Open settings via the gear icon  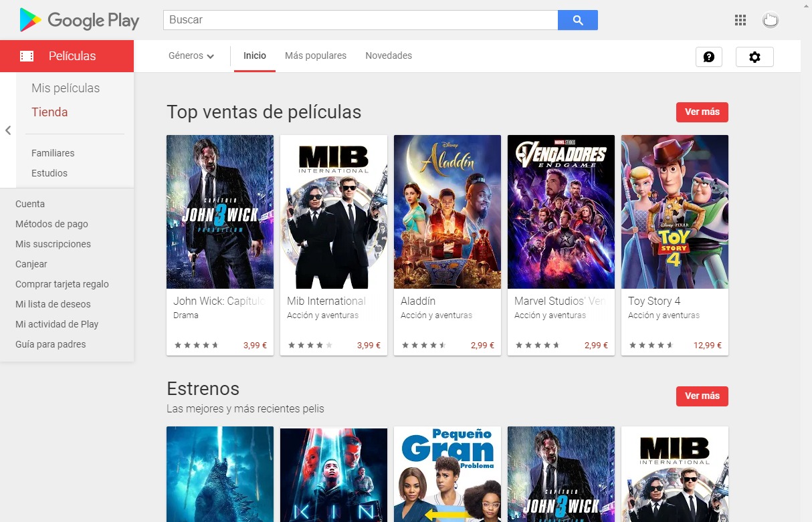(754, 57)
